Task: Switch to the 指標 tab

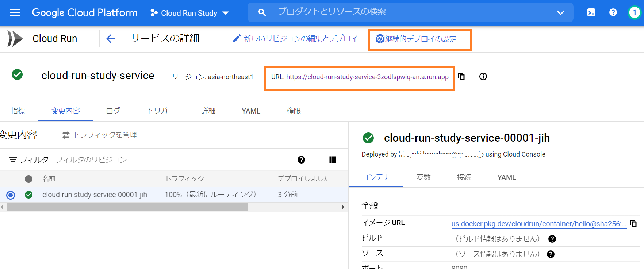Action: [x=18, y=111]
